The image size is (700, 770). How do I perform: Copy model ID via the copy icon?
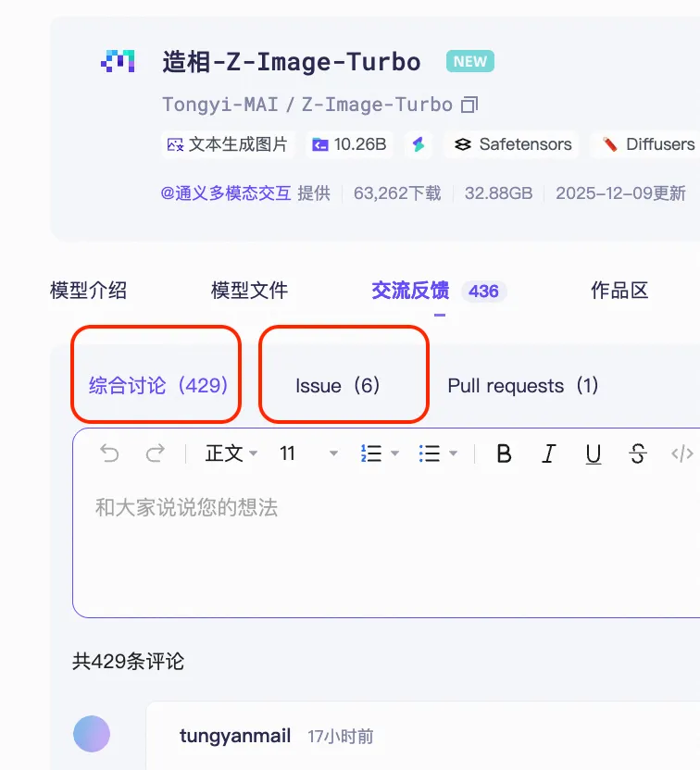coord(469,105)
